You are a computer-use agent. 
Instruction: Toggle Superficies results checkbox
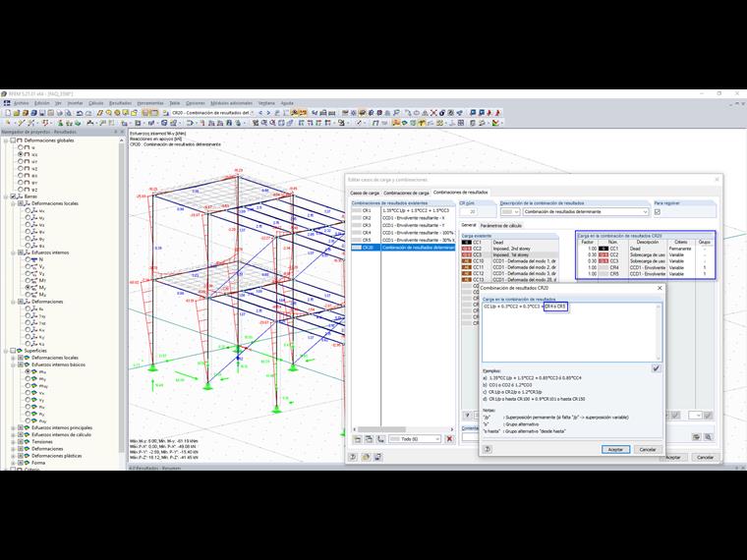coord(13,351)
